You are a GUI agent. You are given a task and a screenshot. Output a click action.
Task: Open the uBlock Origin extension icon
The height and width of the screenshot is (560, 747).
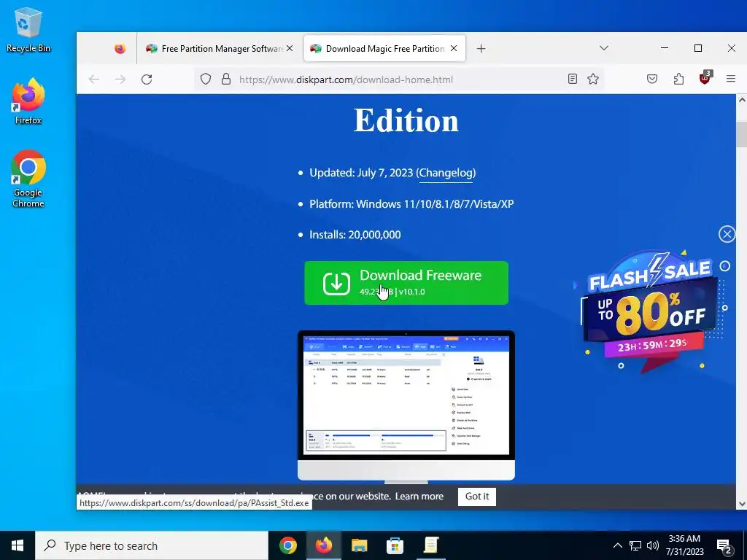click(705, 78)
